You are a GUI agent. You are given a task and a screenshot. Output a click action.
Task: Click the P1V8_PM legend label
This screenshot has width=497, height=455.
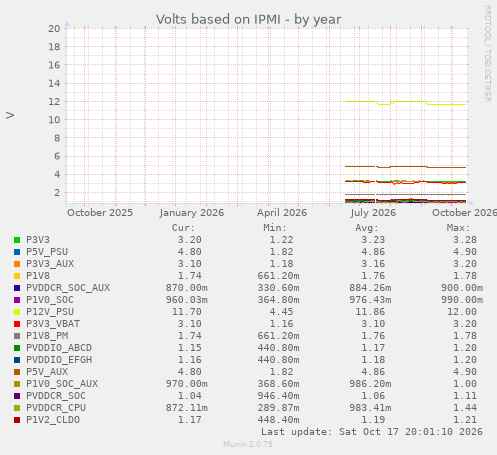coord(47,336)
